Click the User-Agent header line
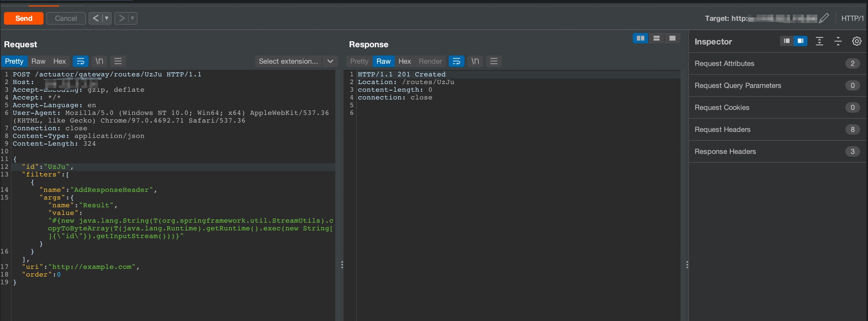The width and height of the screenshot is (868, 321). click(170, 117)
